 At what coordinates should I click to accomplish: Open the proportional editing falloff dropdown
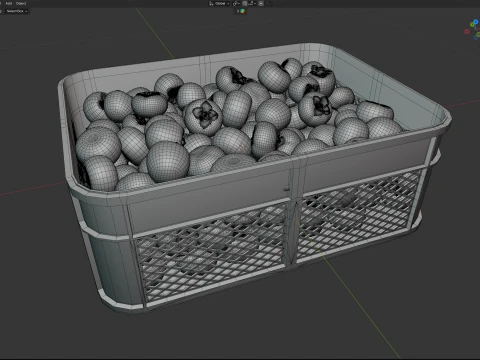coord(269,3)
